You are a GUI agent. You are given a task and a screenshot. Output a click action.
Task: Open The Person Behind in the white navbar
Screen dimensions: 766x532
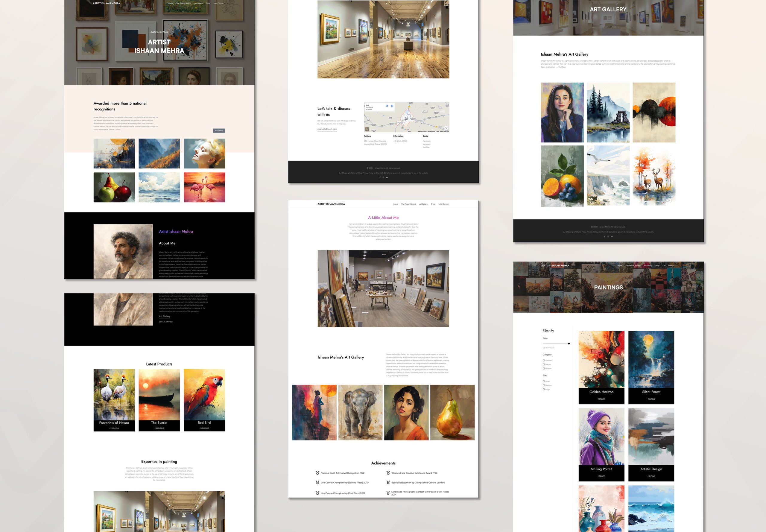click(x=408, y=204)
